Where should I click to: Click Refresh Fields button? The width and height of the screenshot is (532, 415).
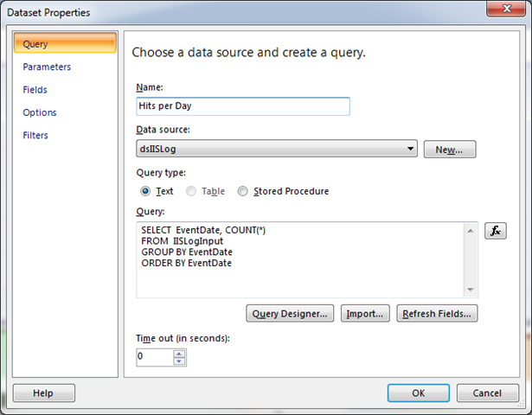click(437, 313)
